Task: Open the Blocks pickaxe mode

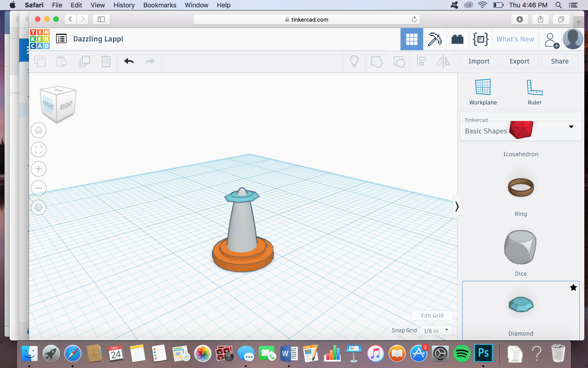Action: pyautogui.click(x=434, y=39)
